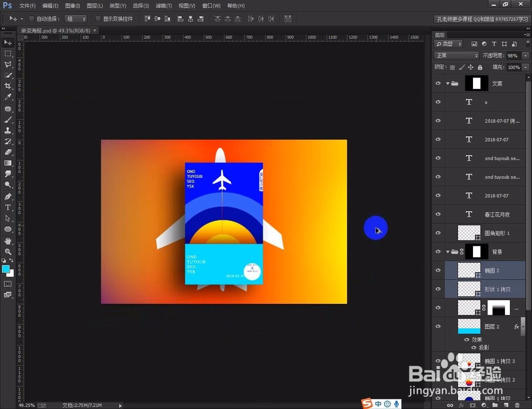Select the Brush tool
The height and width of the screenshot is (409, 532).
[x=7, y=119]
